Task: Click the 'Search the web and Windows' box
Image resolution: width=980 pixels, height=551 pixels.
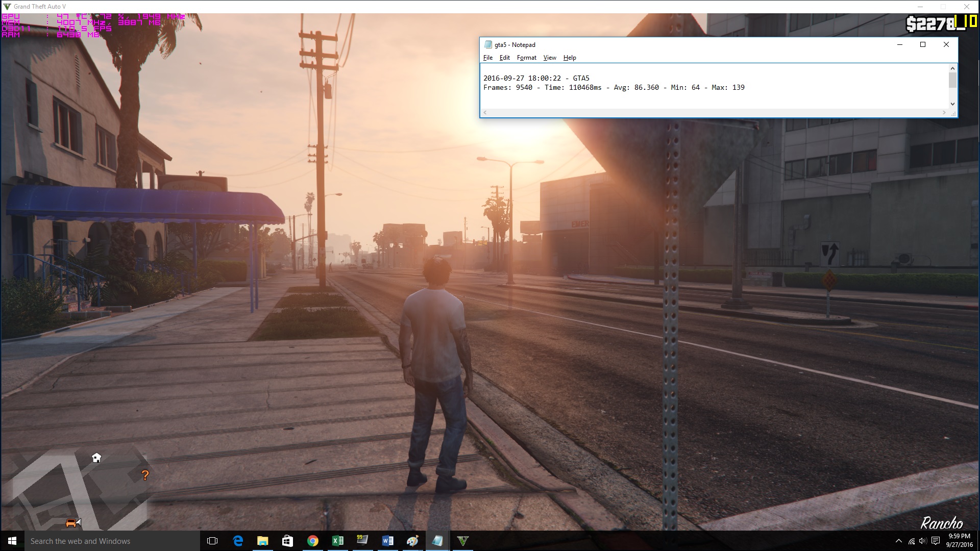Action: (x=112, y=541)
